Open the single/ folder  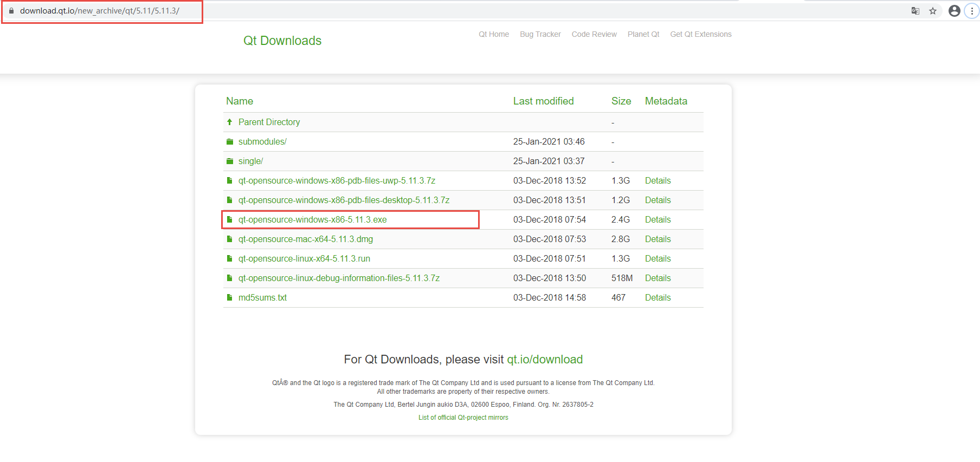pyautogui.click(x=250, y=161)
